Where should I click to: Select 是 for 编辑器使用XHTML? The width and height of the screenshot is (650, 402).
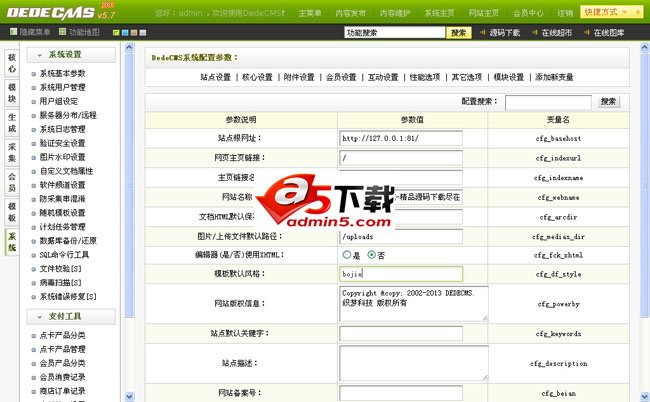point(347,255)
